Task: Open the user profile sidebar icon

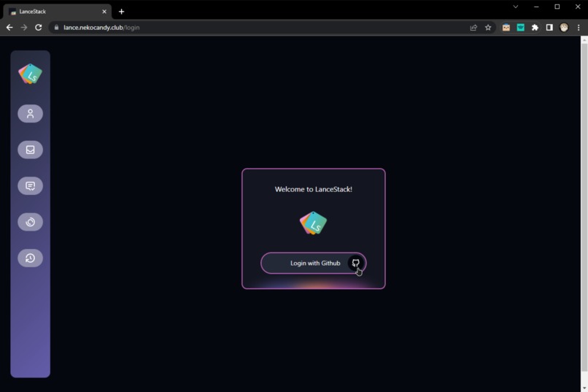Action: [31, 114]
